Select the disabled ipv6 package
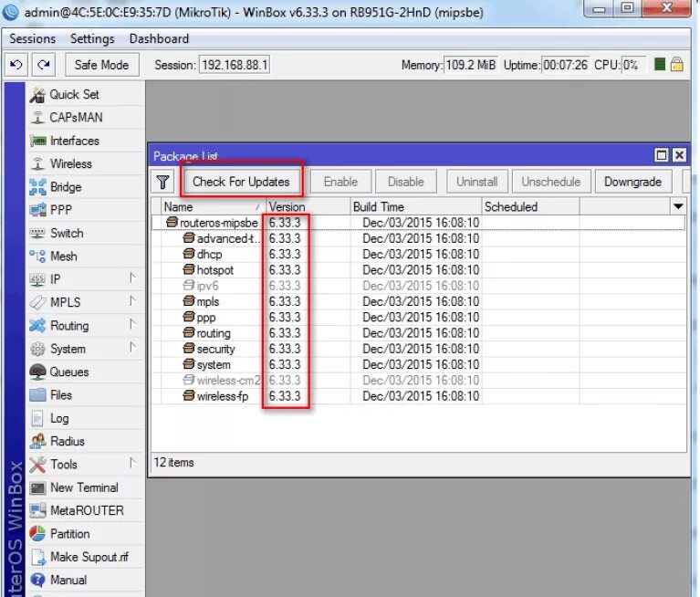The height and width of the screenshot is (597, 700). pos(418,286)
